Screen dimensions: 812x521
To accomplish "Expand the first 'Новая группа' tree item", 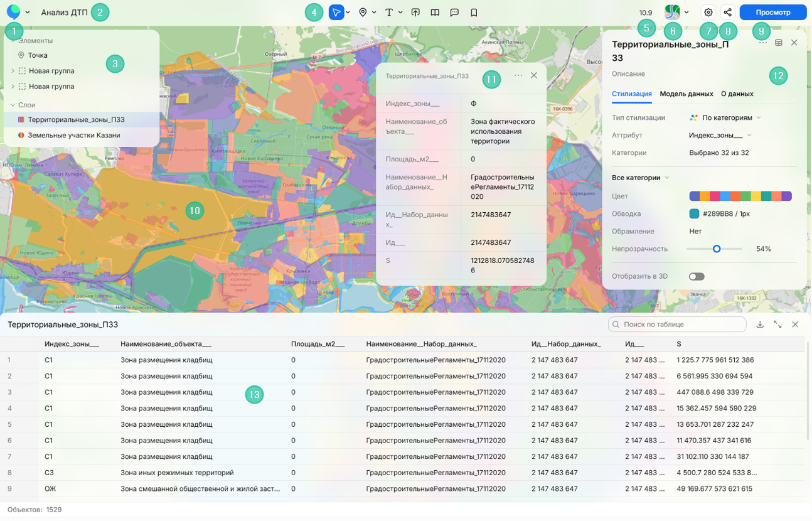I will click(x=13, y=71).
